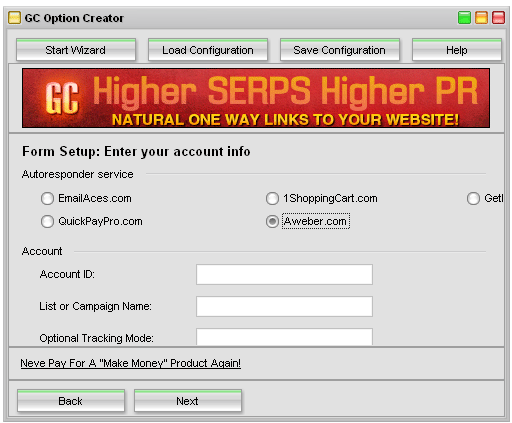Screen dimensions: 512x423
Task: Select the partially visible Get radio option
Action: click(473, 198)
